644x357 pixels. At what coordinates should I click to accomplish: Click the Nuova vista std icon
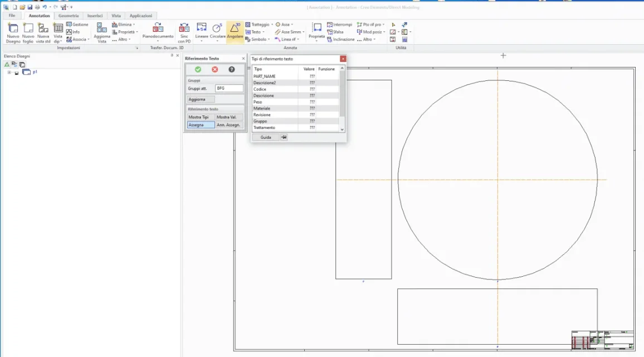[x=43, y=33]
